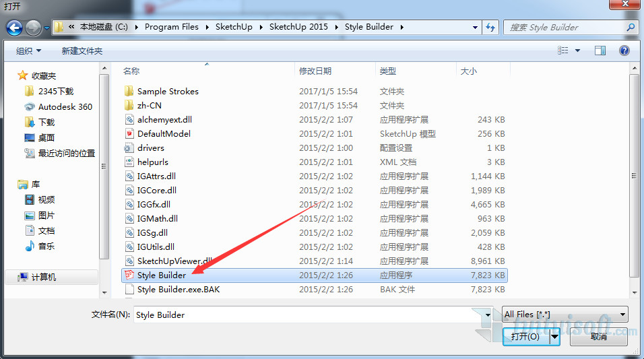Image resolution: width=644 pixels, height=359 pixels.
Task: Click 新建文件夹 in the toolbar
Action: [82, 51]
